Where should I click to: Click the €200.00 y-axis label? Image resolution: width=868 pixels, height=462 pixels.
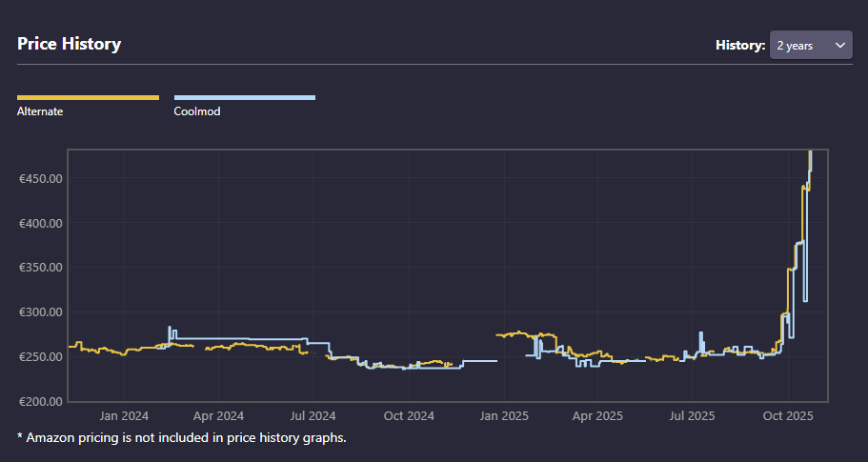(x=41, y=402)
